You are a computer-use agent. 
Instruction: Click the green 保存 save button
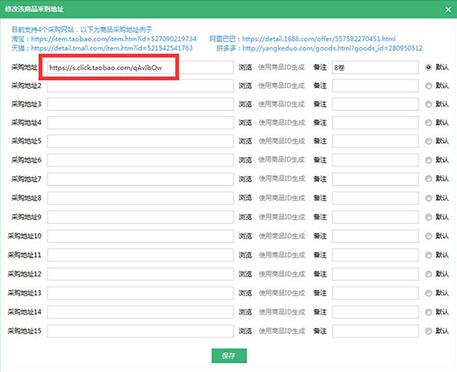(229, 356)
